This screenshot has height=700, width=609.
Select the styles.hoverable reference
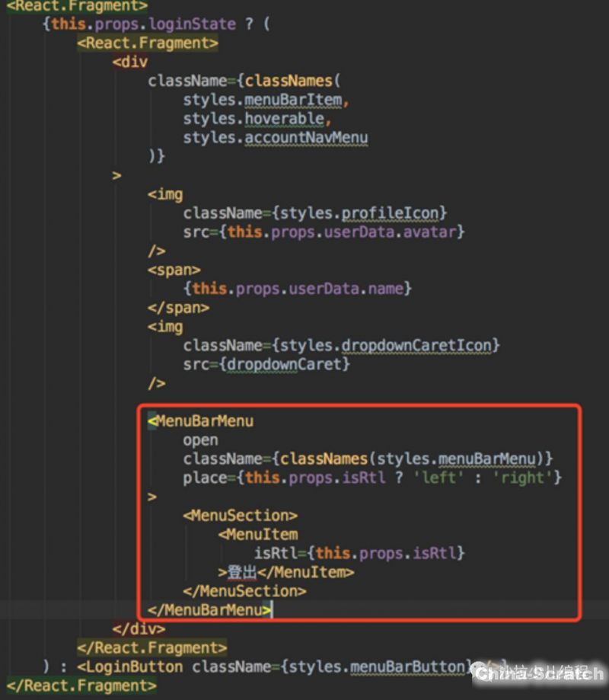point(257,119)
